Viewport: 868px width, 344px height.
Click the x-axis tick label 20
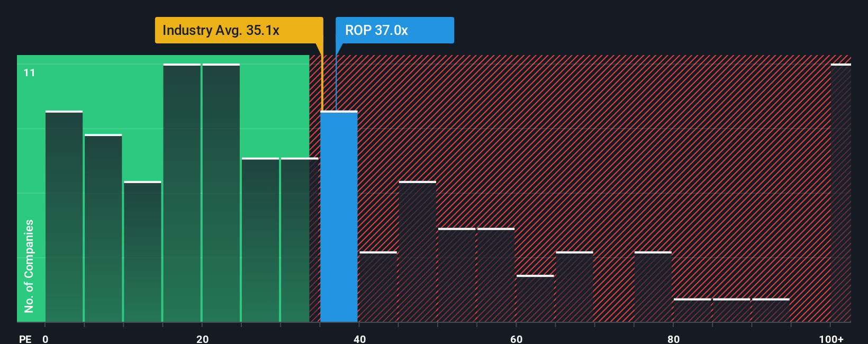coord(202,339)
